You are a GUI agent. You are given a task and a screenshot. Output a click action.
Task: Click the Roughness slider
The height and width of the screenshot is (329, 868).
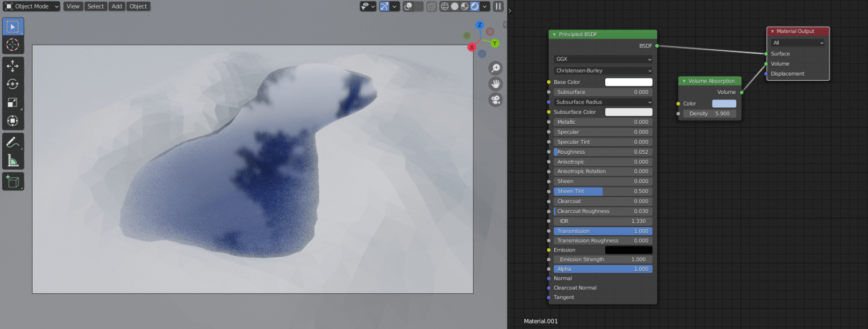[603, 152]
